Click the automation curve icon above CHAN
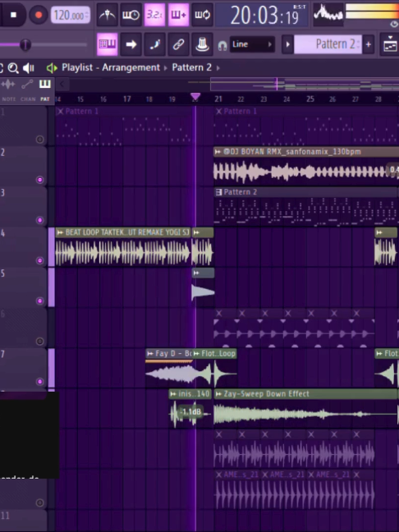Image resolution: width=399 pixels, height=532 pixels. click(27, 84)
